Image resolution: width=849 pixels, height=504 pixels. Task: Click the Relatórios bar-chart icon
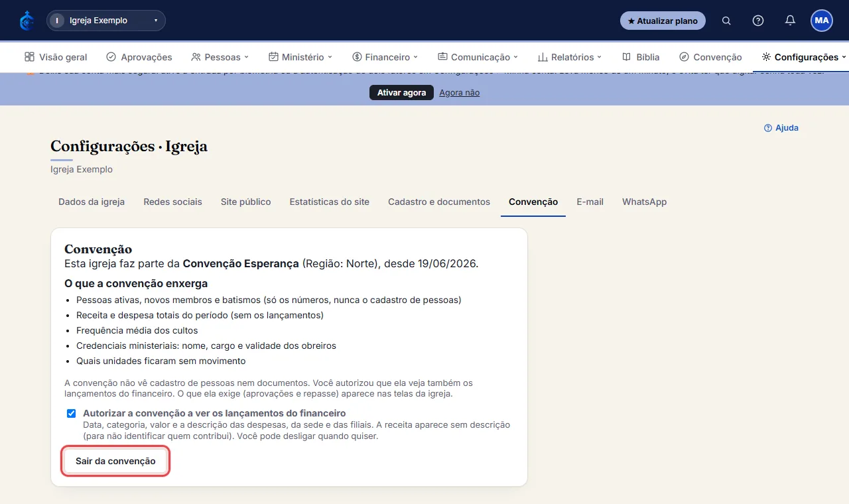point(543,57)
